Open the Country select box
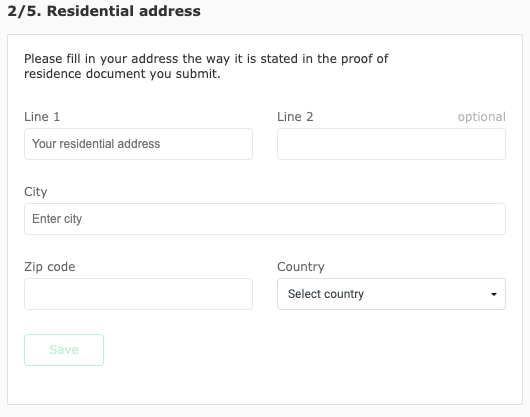Screen dimensions: 530x417 click(x=391, y=294)
